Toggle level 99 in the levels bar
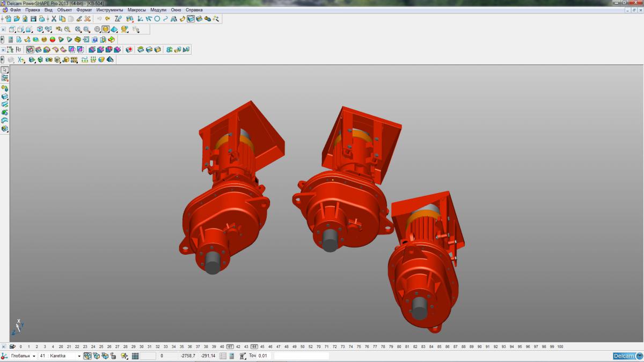The width and height of the screenshot is (644, 362). point(552,346)
